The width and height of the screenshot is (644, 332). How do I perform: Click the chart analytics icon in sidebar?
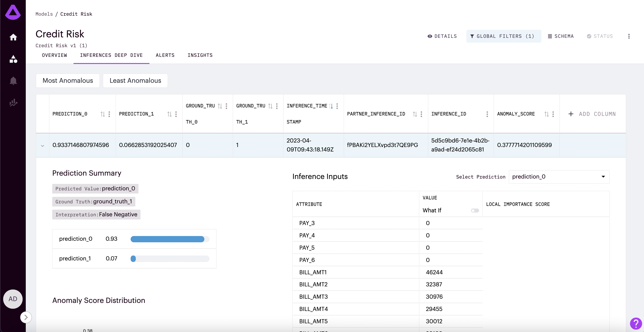[x=13, y=103]
